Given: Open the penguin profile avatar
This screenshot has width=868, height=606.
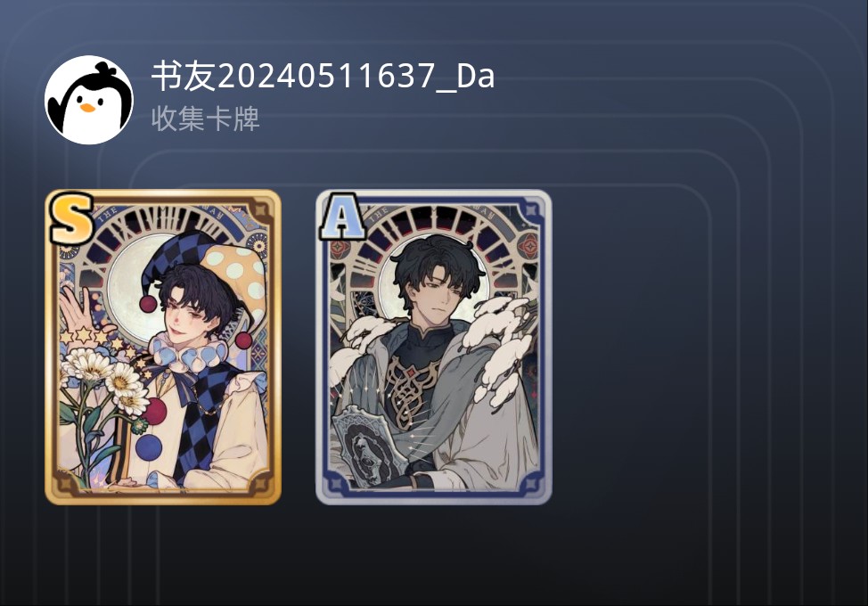Looking at the screenshot, I should (88, 100).
